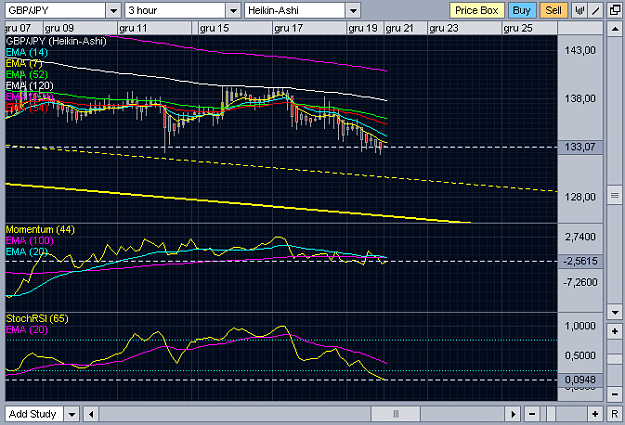
Task: Click the horizontal zoom slider at the bottom
Action: coord(551,414)
